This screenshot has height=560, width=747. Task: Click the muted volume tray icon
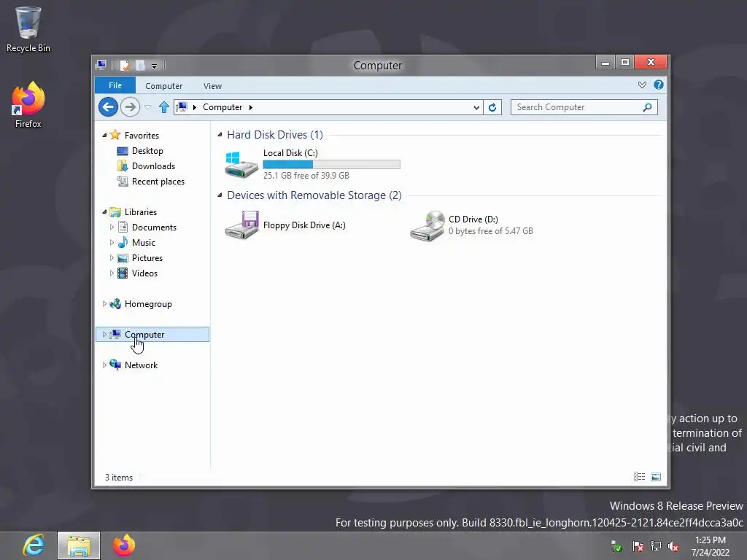tap(673, 546)
